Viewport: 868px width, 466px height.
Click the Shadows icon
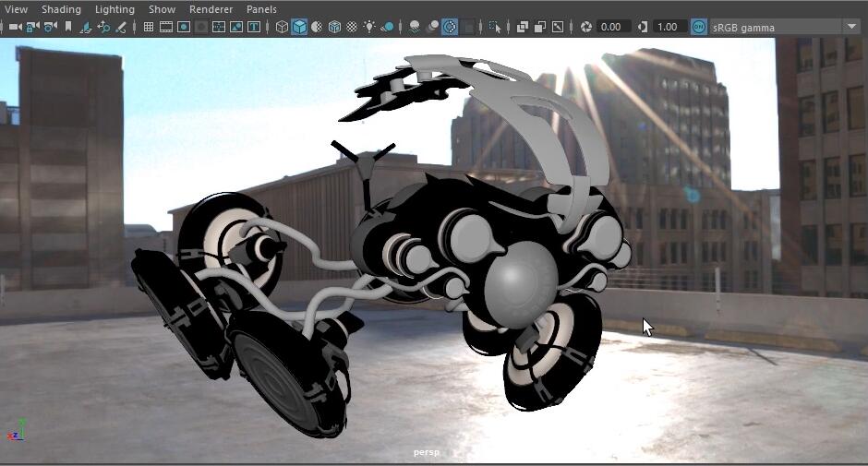pyautogui.click(x=388, y=27)
